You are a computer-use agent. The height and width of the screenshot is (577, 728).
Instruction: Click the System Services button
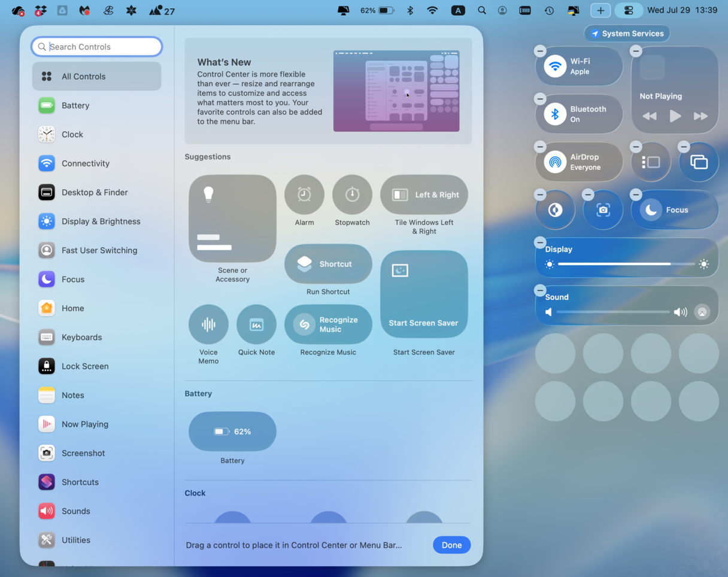(627, 34)
